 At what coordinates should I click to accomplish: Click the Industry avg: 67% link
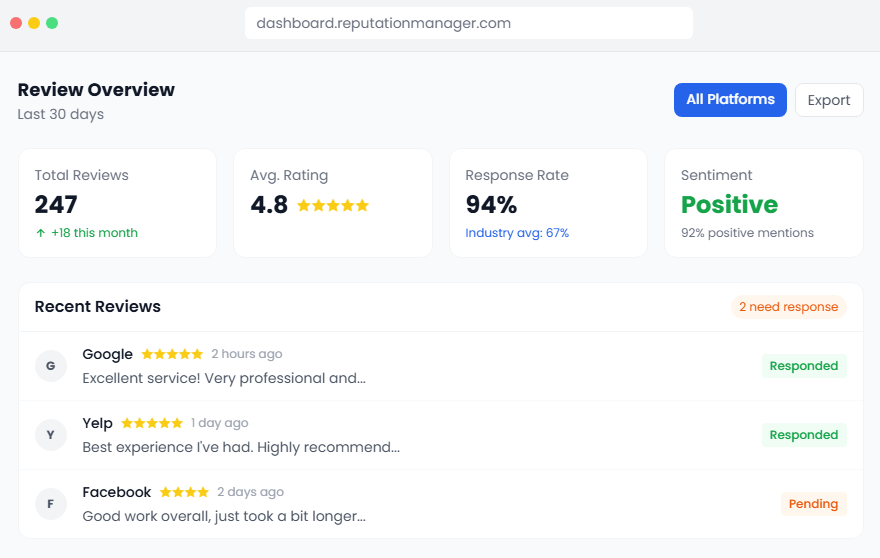click(x=517, y=233)
